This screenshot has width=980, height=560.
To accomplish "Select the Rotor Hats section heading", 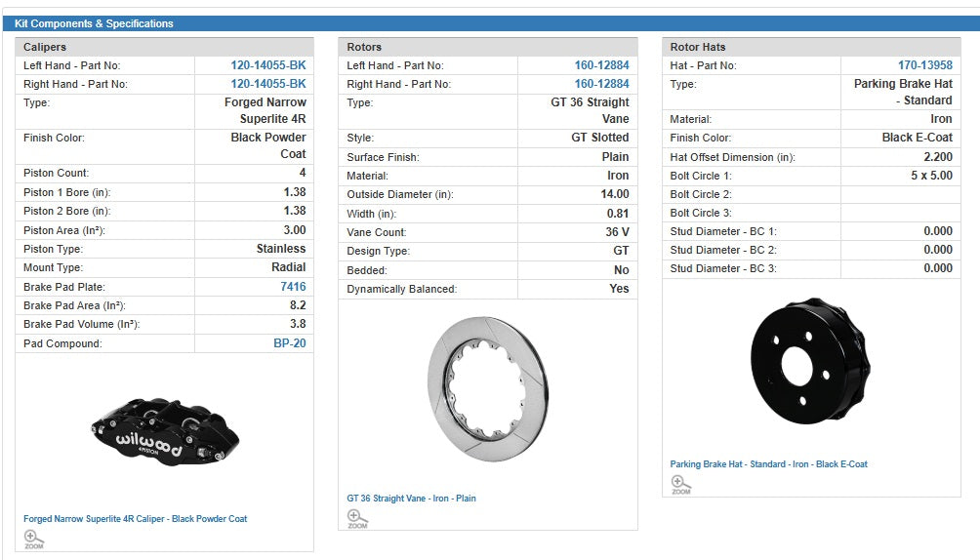I will 697,47.
